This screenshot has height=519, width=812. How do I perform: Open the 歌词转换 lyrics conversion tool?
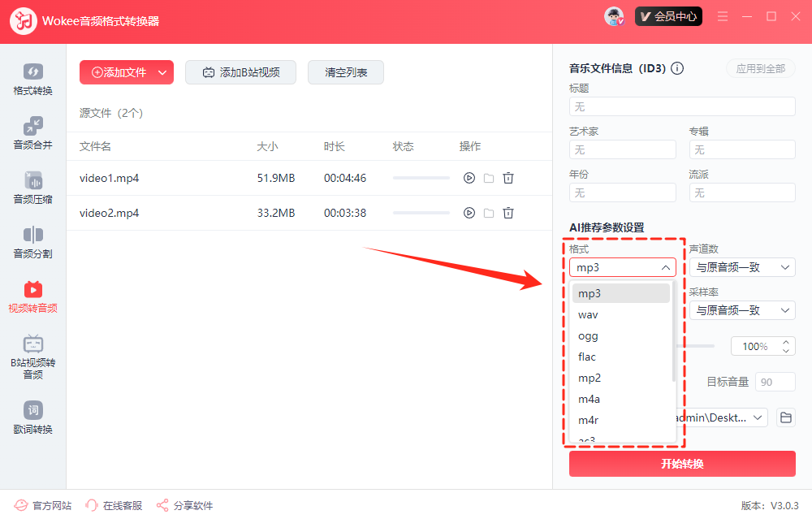coord(32,417)
